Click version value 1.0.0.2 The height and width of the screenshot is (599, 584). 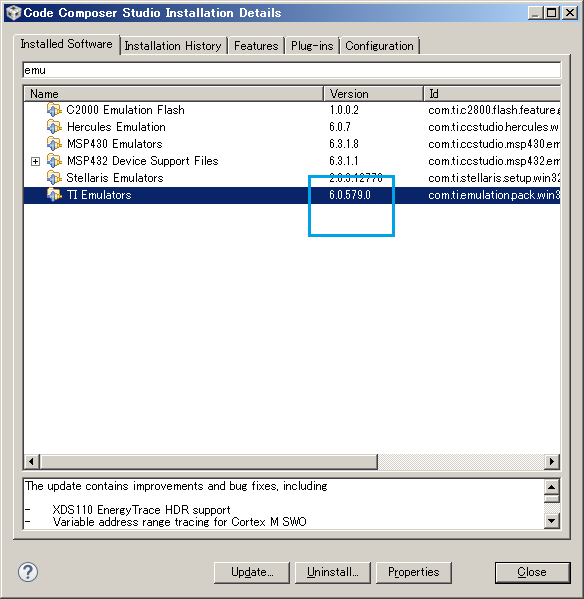click(x=344, y=110)
